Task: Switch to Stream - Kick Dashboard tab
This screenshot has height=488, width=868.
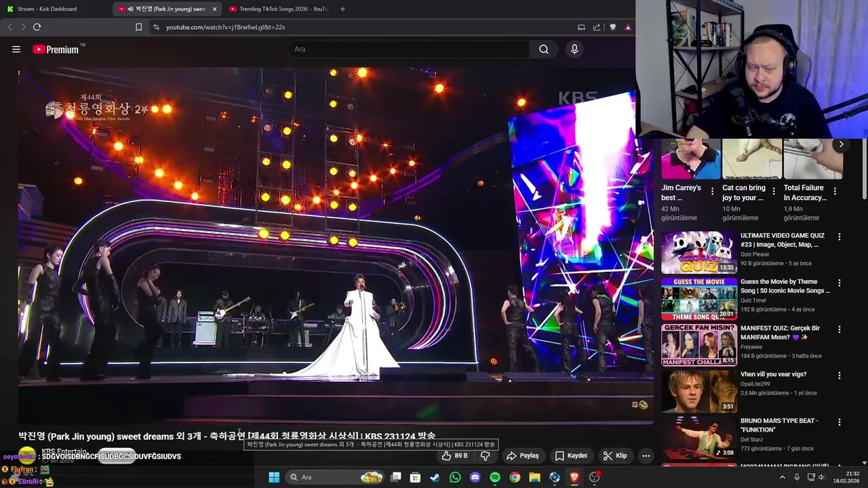Action: click(57, 9)
